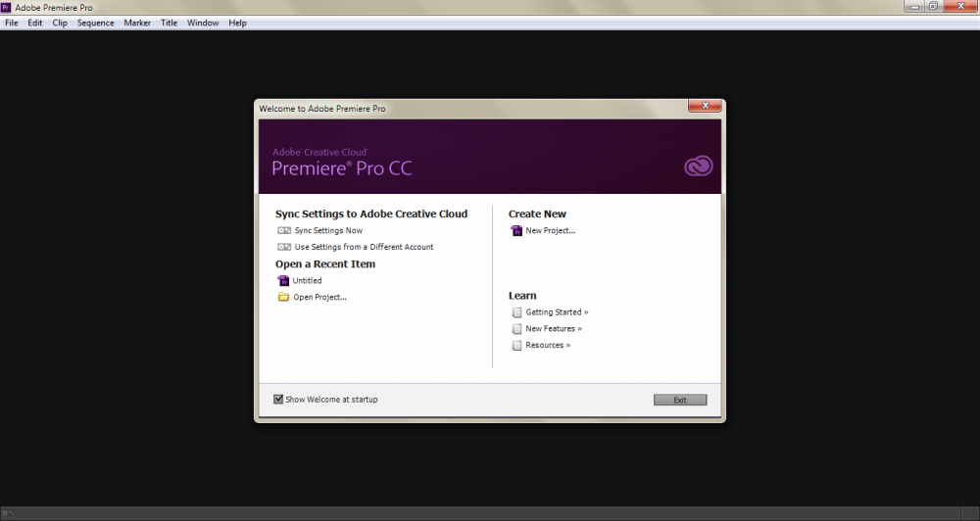Open the Sequence menu
The width and height of the screenshot is (980, 521).
tap(96, 23)
